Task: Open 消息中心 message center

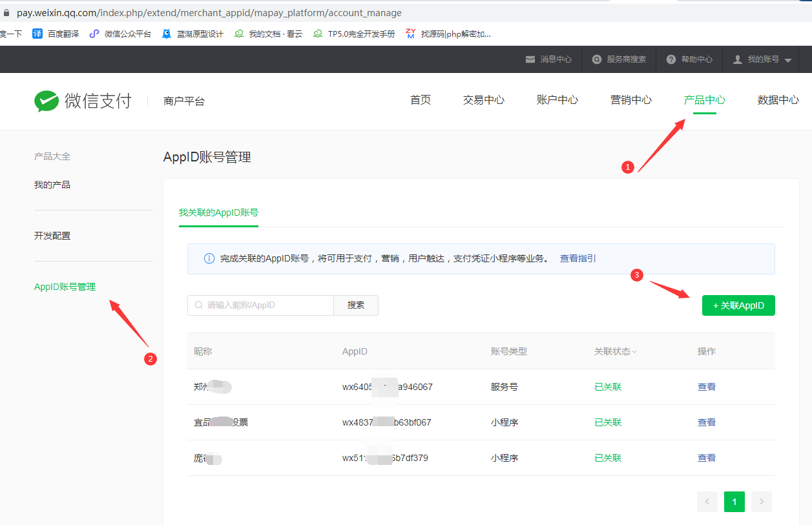Action: 548,59
